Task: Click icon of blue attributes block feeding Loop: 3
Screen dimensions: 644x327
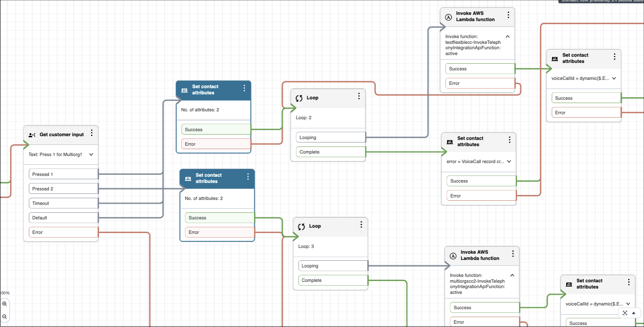Action: (x=188, y=179)
